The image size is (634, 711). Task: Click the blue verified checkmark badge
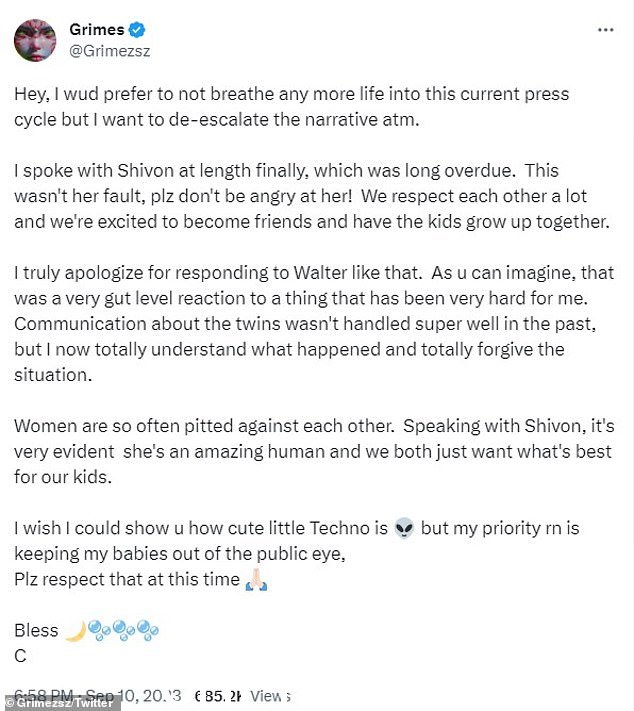pos(137,30)
